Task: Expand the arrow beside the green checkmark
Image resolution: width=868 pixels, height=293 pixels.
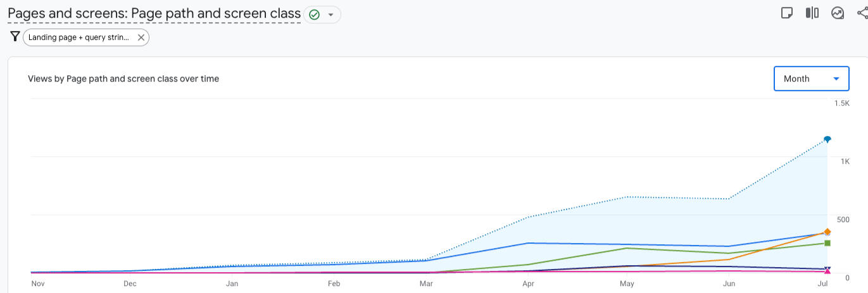Action: tap(330, 15)
